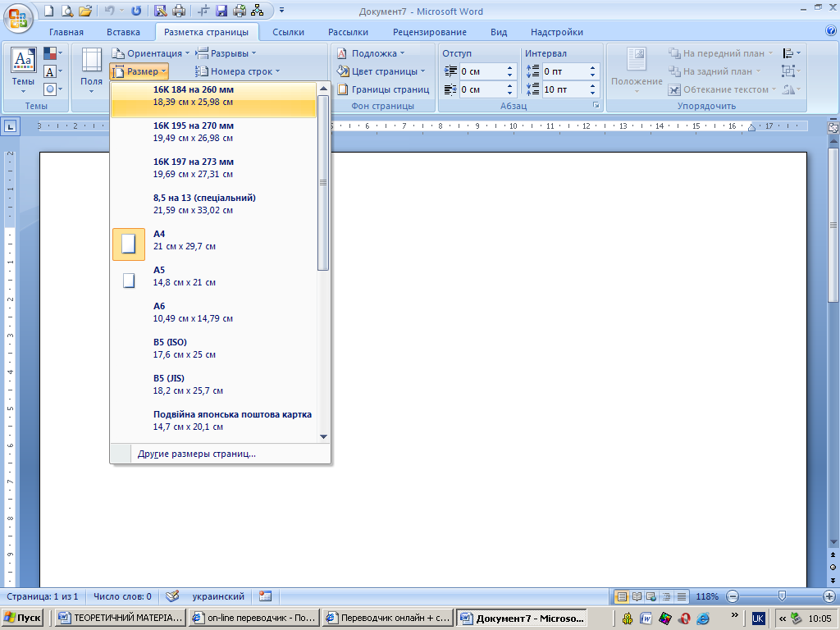840x630 pixels.
Task: Open theme effects dropdown
Action: (53, 89)
